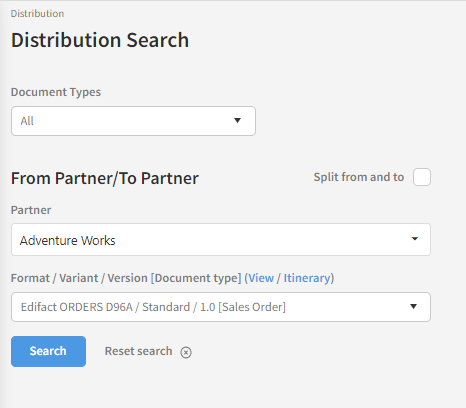The height and width of the screenshot is (408, 466).
Task: Click the From Partner/To Partner section heading
Action: pyautogui.click(x=105, y=178)
